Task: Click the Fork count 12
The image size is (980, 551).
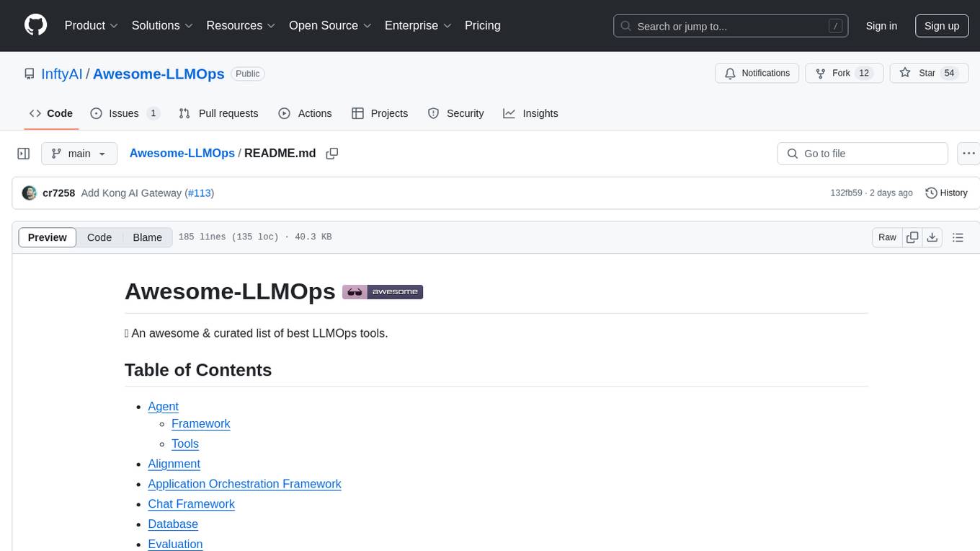Action: pyautogui.click(x=865, y=74)
